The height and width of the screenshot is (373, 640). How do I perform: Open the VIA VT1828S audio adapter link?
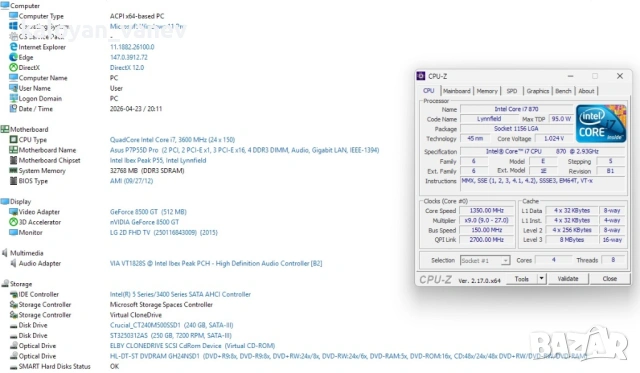point(216,263)
